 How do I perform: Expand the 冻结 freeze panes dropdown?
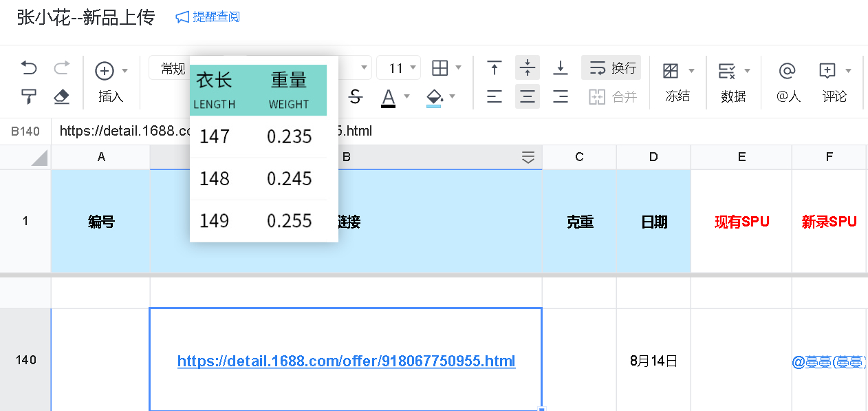691,71
